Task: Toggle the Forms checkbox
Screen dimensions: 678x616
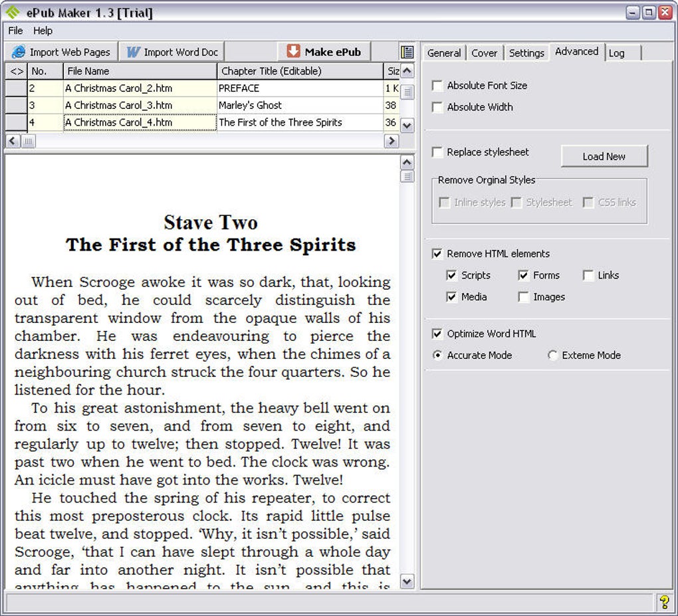Action: (523, 275)
